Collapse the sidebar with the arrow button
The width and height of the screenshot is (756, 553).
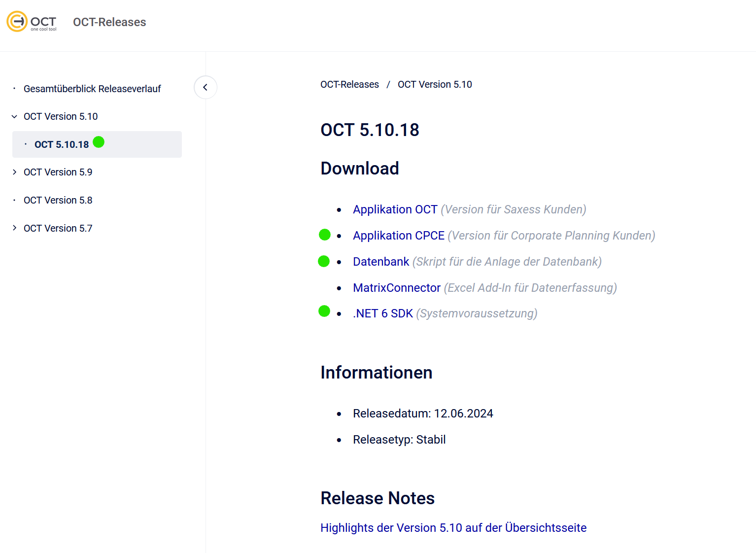(206, 87)
